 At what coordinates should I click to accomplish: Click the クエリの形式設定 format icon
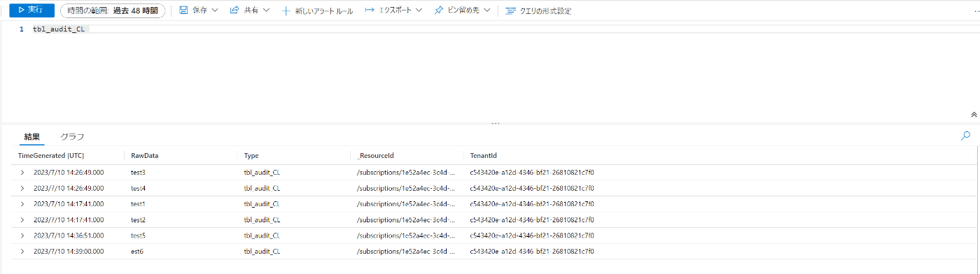click(x=511, y=11)
